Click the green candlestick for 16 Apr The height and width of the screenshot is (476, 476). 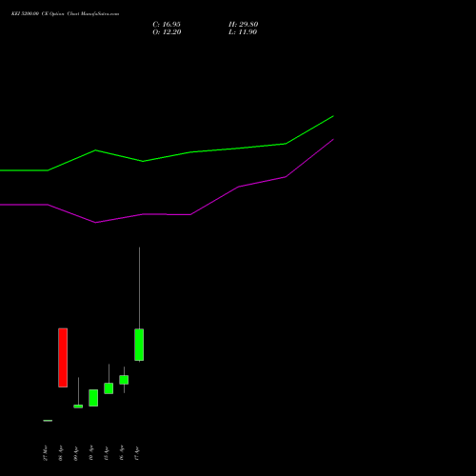tap(124, 380)
